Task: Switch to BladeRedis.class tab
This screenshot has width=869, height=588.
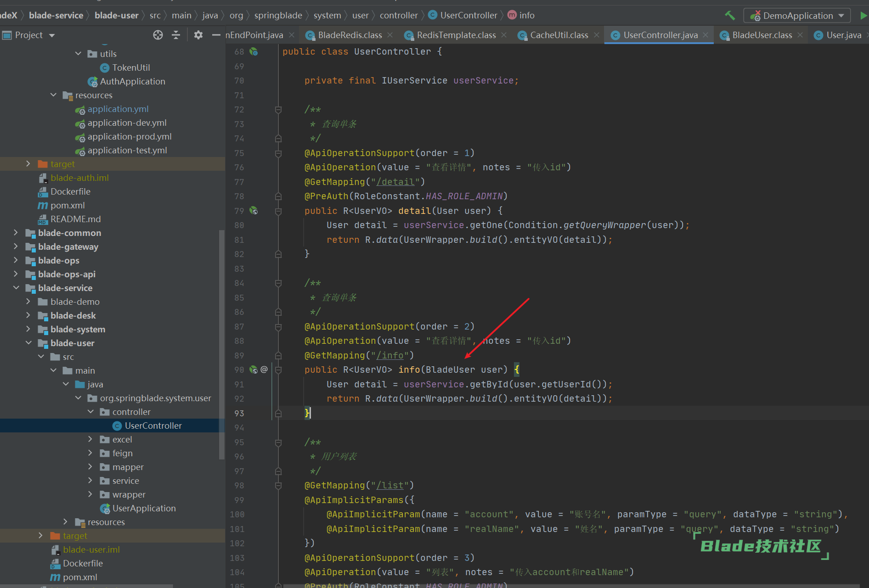Action: 350,35
